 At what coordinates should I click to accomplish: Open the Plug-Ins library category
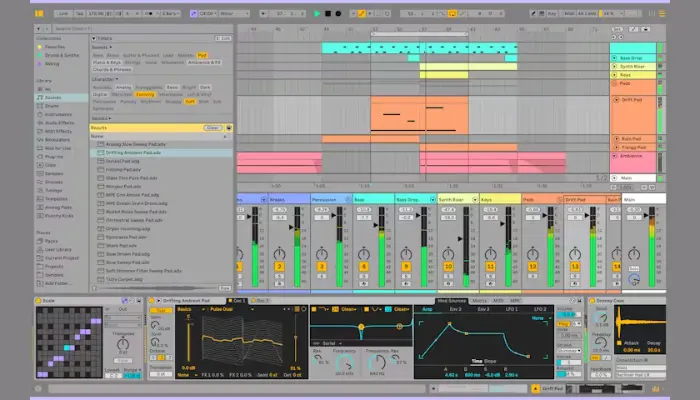62,157
